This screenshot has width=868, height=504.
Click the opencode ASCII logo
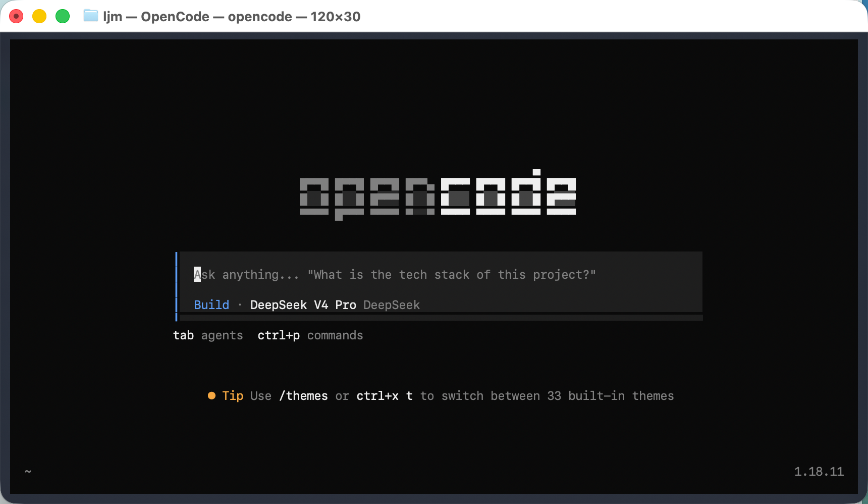[x=438, y=194]
